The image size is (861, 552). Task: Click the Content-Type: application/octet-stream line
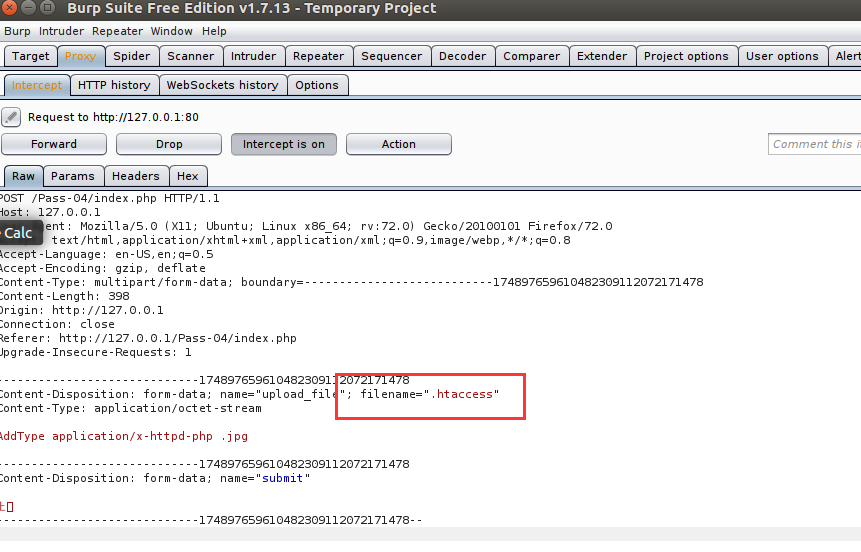(131, 409)
